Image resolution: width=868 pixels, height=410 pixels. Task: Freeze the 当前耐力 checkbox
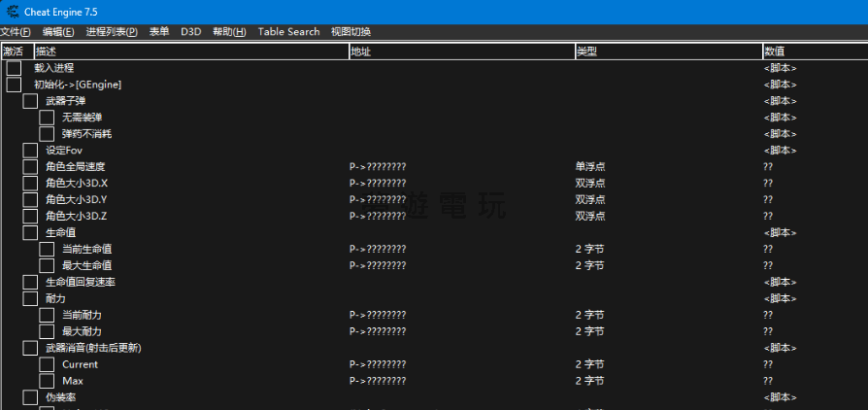pyautogui.click(x=47, y=315)
